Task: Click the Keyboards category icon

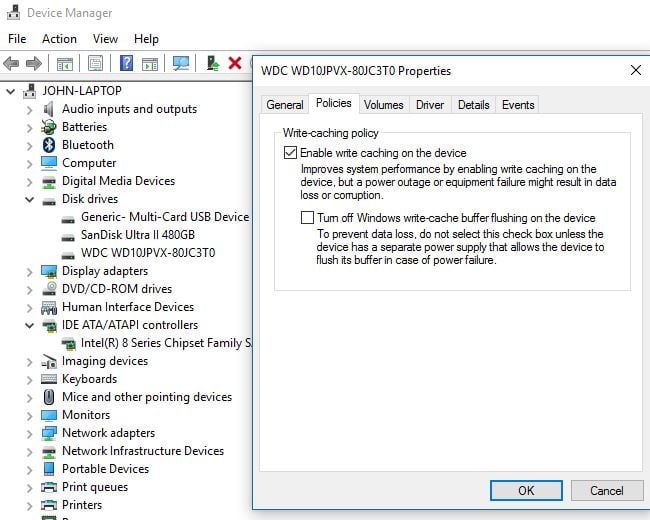Action: click(49, 379)
